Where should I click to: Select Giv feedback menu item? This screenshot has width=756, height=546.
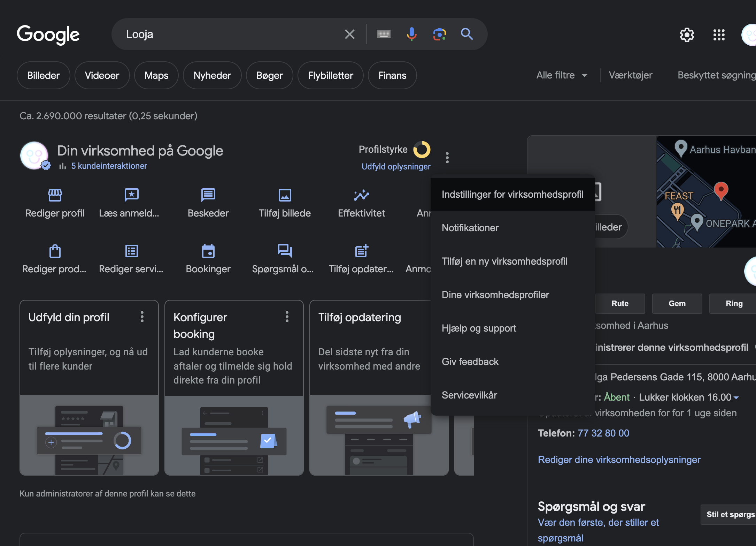(x=512, y=362)
